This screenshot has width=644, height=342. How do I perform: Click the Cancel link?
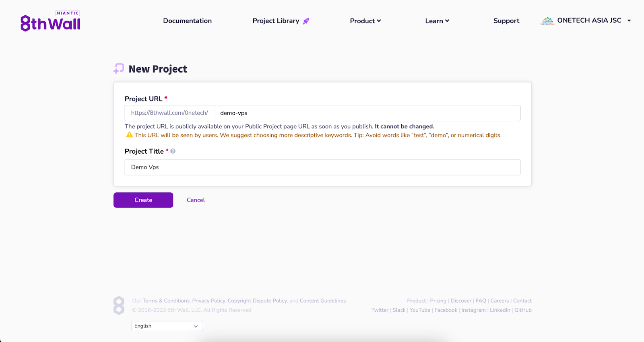coord(196,200)
